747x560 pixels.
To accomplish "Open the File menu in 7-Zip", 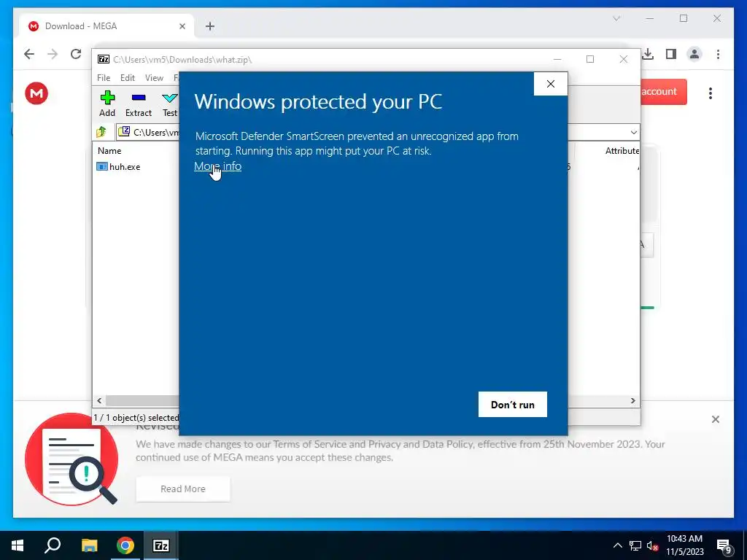I will tap(104, 77).
